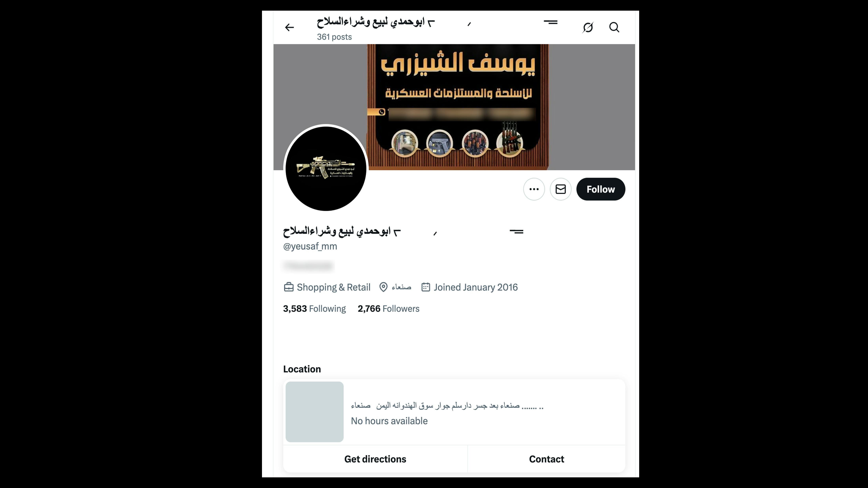This screenshot has width=868, height=488.
Task: Click the Shopping & Retail category label
Action: coord(333,287)
